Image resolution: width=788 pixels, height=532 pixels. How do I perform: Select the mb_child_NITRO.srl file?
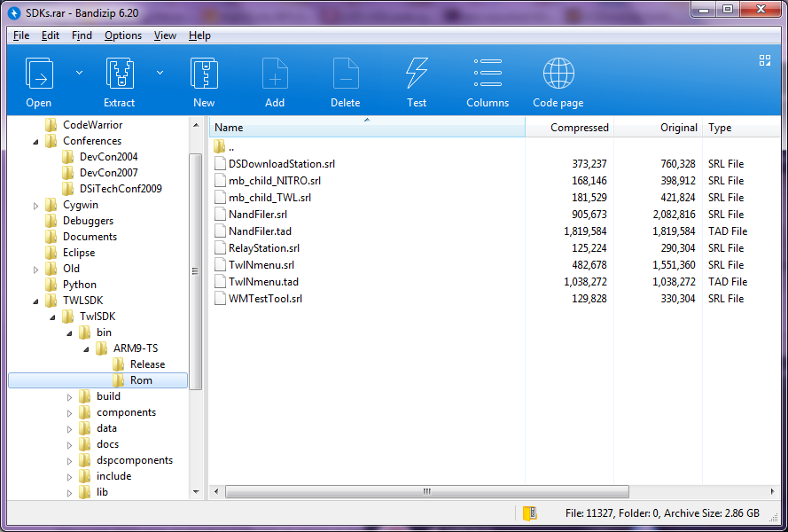[275, 181]
